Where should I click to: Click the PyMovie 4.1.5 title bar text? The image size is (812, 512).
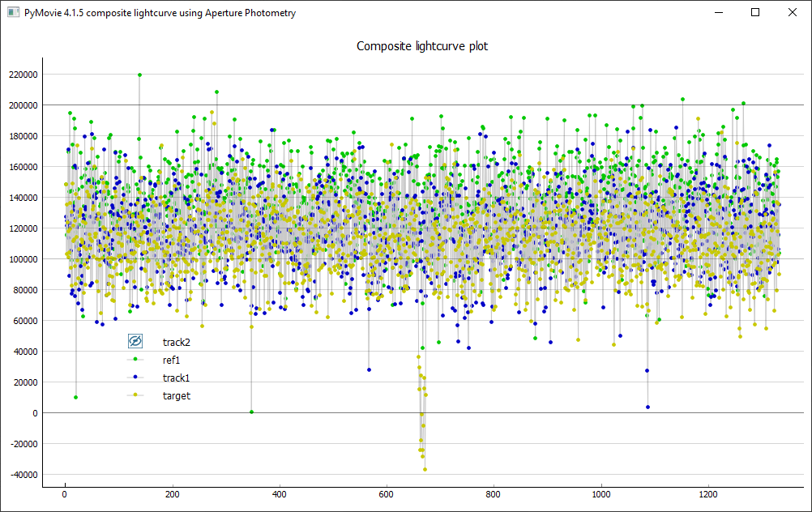tap(160, 13)
